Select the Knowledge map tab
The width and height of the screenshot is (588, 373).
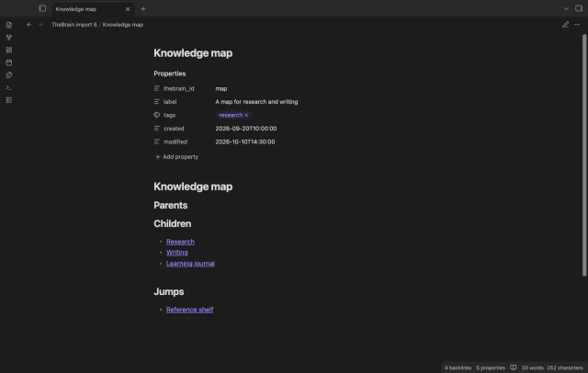[92, 9]
